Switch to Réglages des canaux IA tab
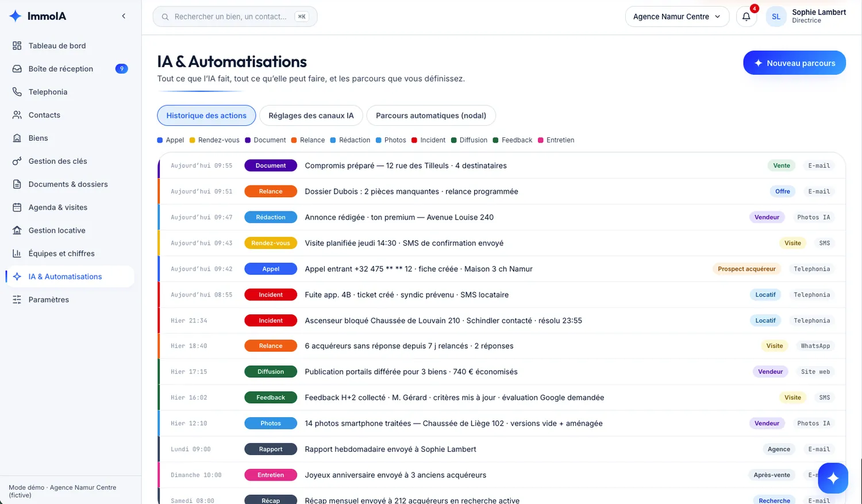This screenshot has width=862, height=504. point(311,116)
